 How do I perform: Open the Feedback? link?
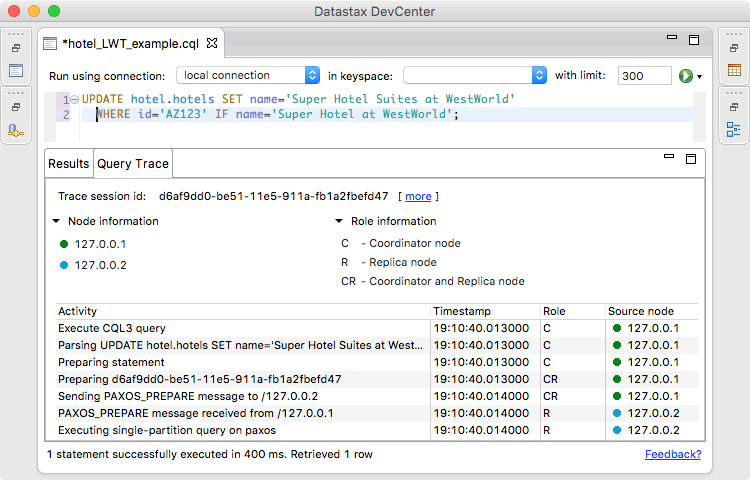click(x=673, y=454)
